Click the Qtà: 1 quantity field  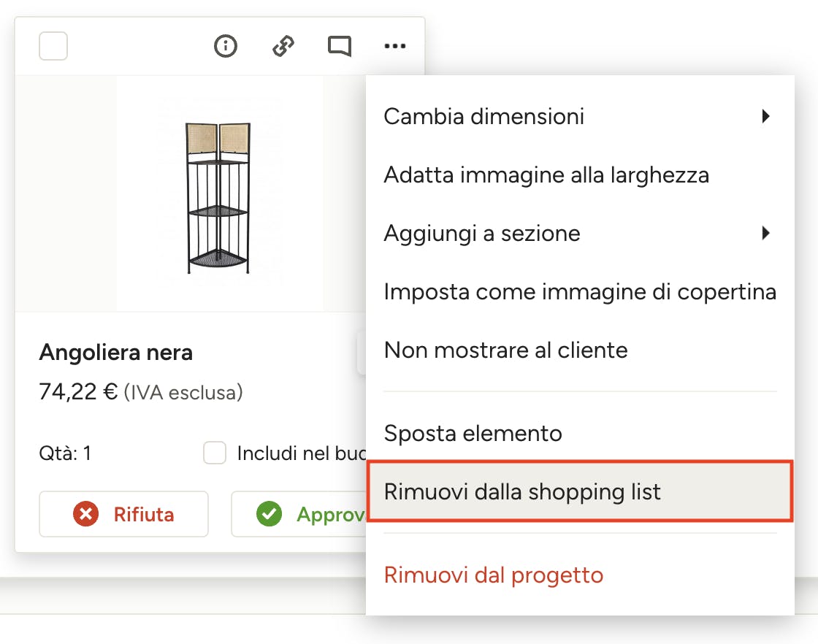tap(65, 453)
